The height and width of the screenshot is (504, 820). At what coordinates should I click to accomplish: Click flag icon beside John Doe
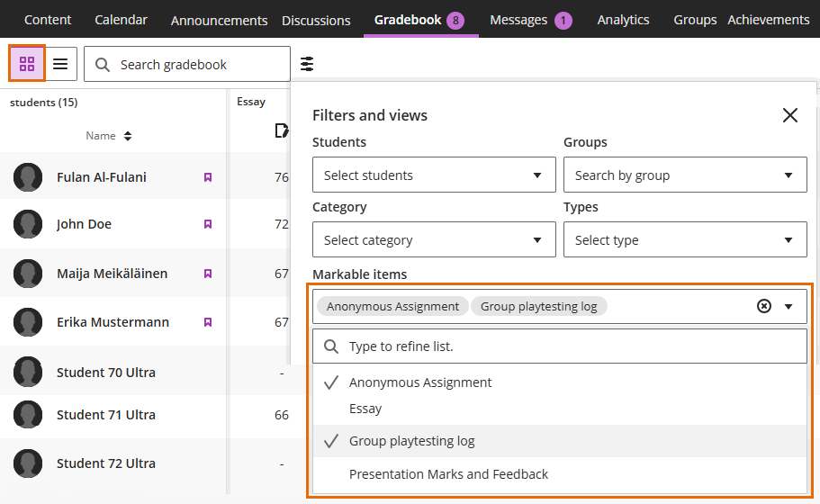tap(208, 224)
